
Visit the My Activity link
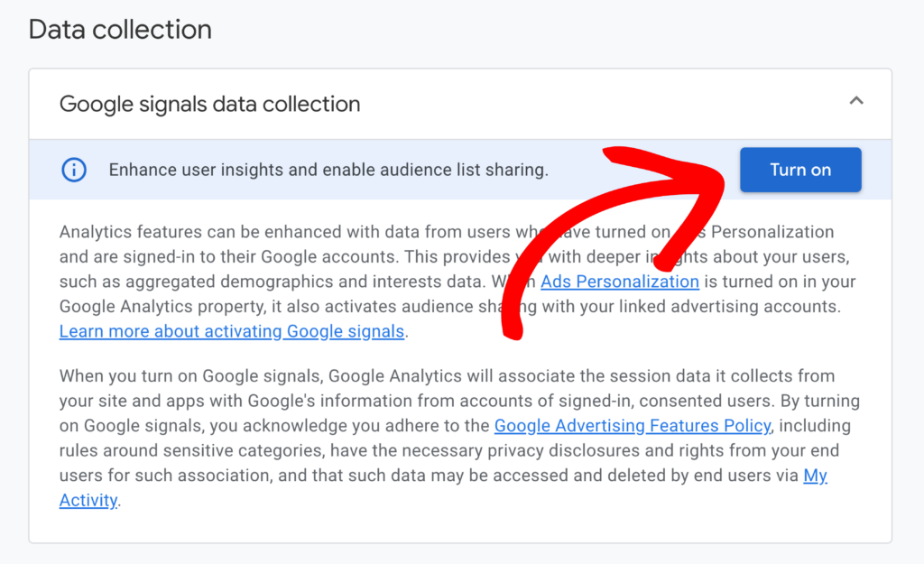[815, 475]
